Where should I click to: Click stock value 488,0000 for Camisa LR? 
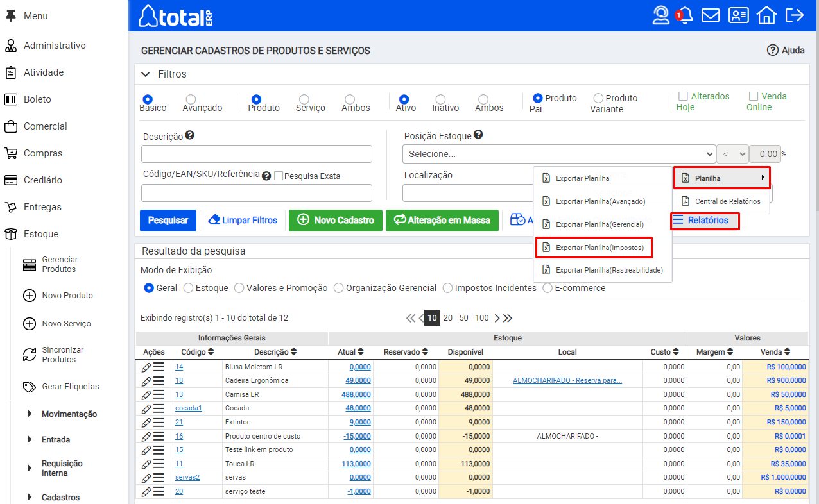coord(355,394)
